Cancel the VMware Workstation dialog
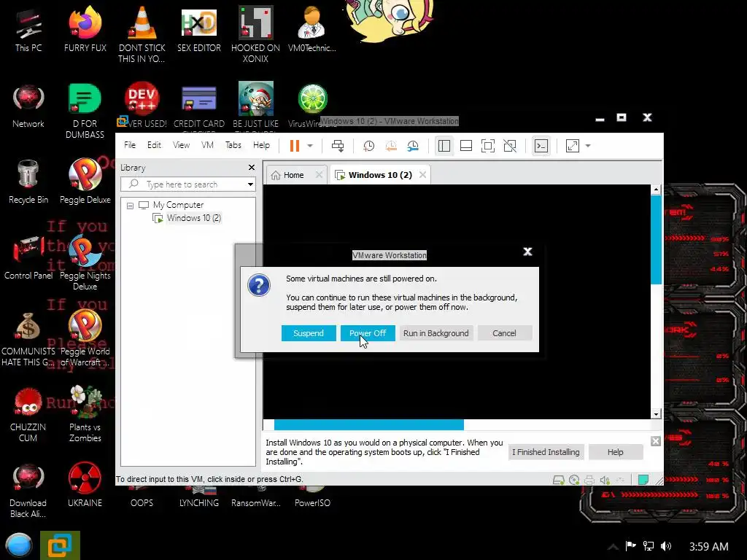Image resolution: width=747 pixels, height=560 pixels. pos(504,333)
